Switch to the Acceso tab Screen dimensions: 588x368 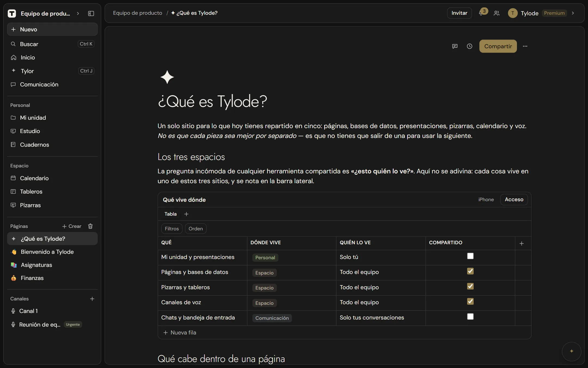[x=514, y=200]
